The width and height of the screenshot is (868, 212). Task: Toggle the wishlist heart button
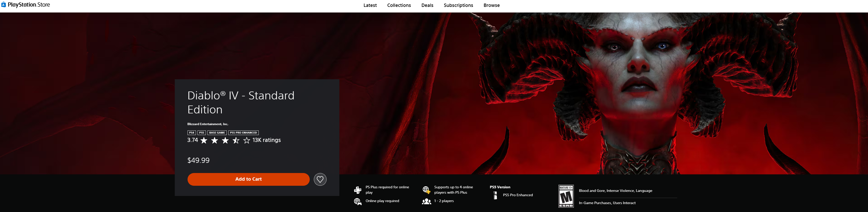coord(320,179)
